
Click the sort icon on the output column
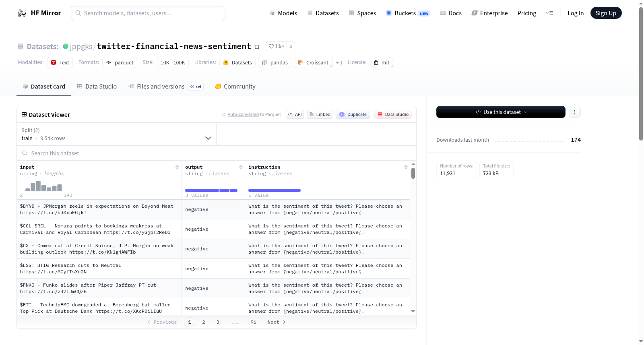[241, 167]
